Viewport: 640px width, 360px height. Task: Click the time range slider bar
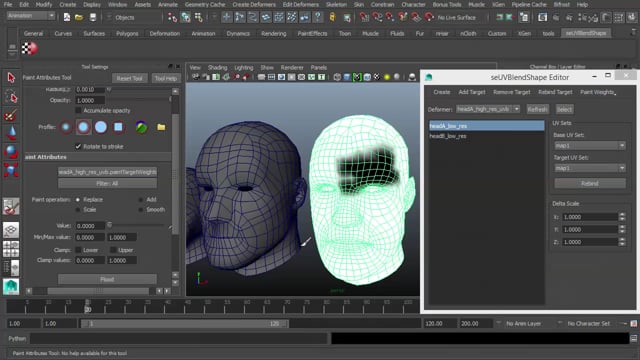coord(185,324)
